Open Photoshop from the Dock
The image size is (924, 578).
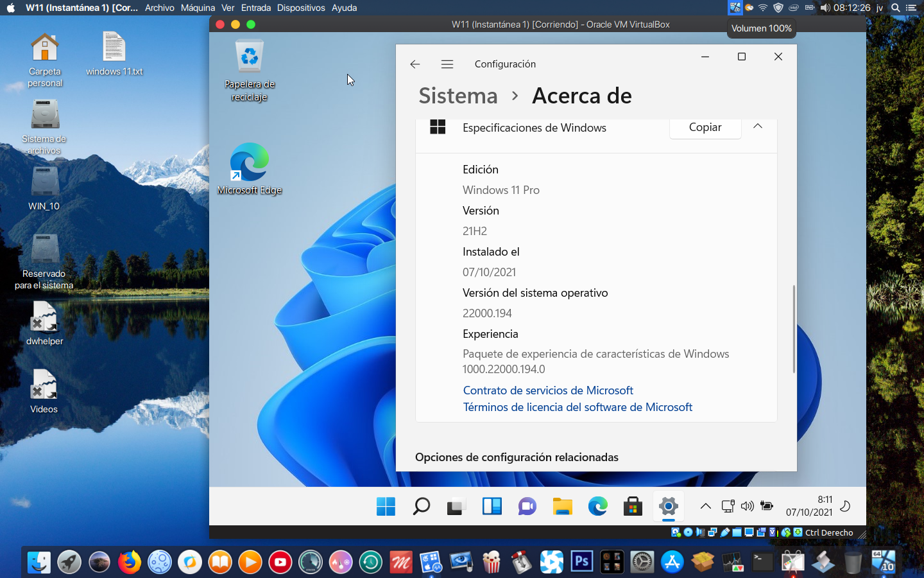[582, 562]
